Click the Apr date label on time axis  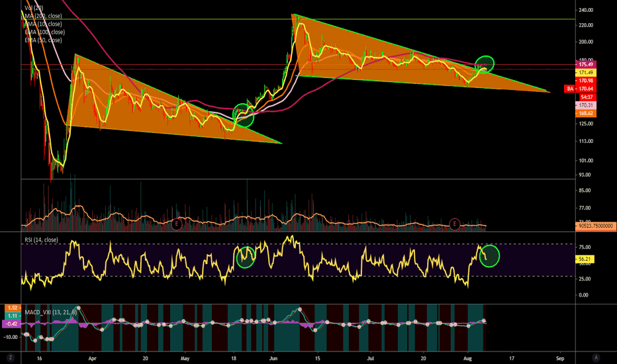[93, 359]
